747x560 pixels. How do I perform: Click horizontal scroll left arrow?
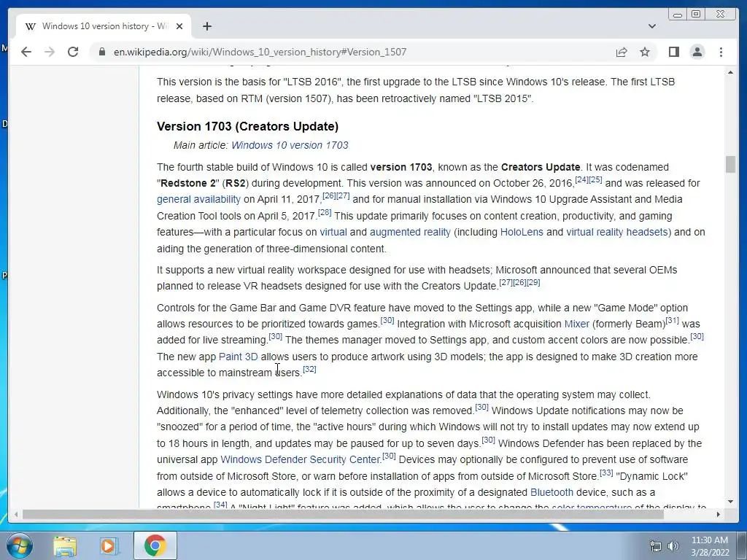point(16,514)
